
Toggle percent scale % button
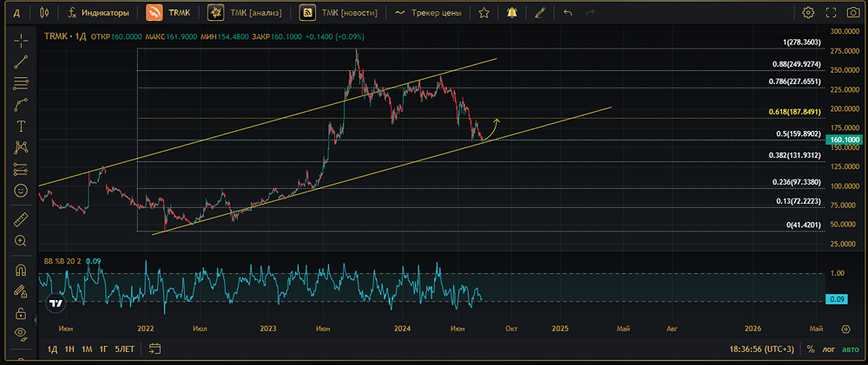coord(811,349)
